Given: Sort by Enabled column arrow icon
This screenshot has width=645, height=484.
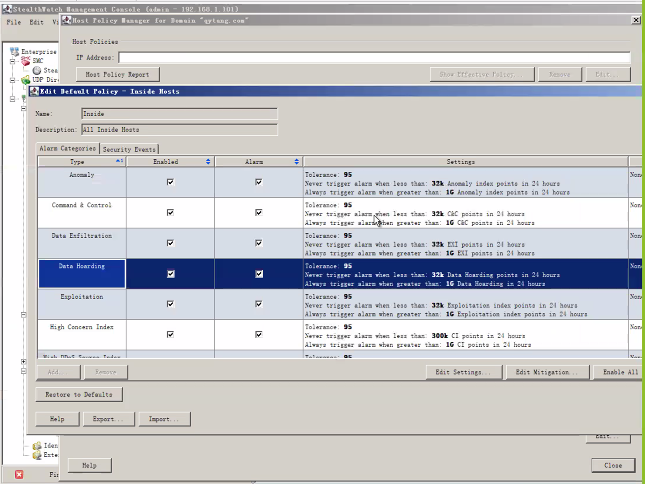Looking at the screenshot, I should click(208, 162).
